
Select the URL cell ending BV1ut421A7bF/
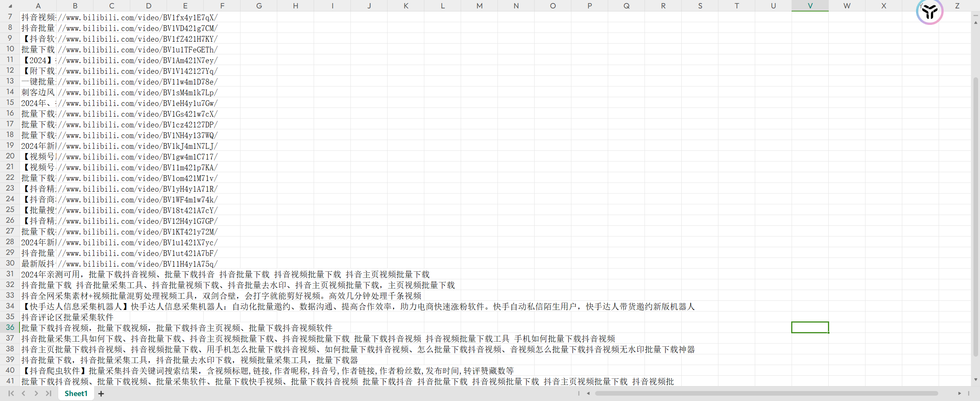(137, 253)
